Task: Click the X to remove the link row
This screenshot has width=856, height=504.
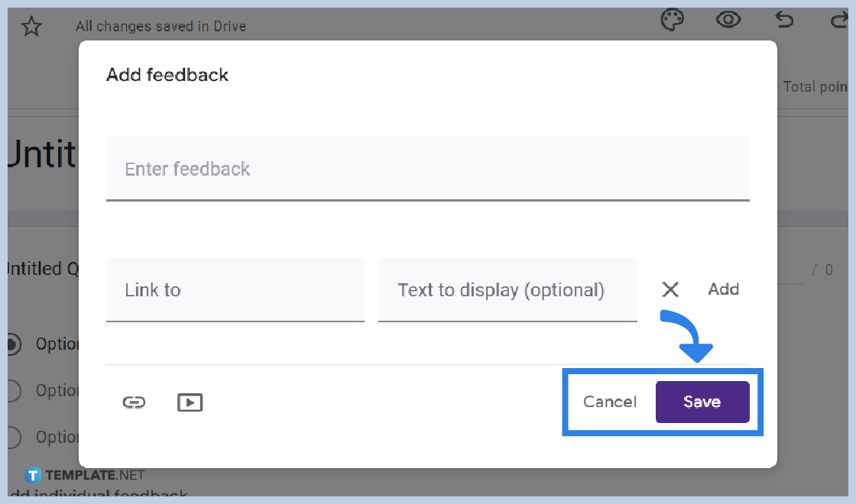Action: tap(670, 289)
